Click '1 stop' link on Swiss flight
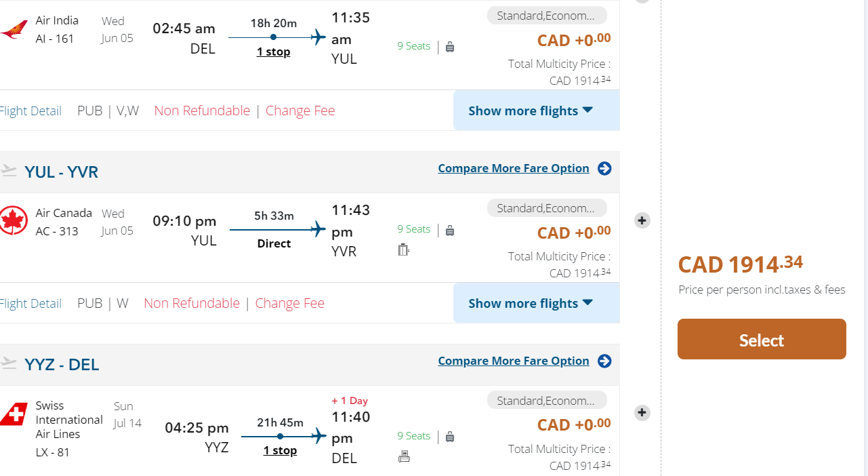The image size is (868, 476). point(280,450)
